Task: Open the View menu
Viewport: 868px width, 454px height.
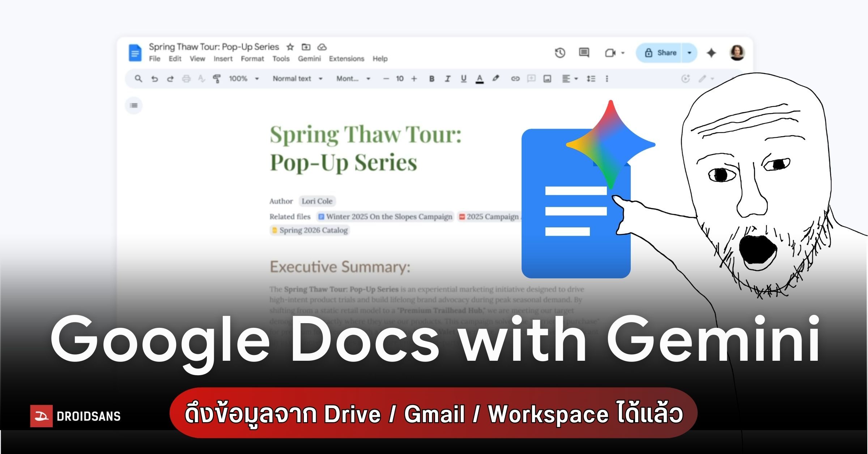Action: pos(197,59)
